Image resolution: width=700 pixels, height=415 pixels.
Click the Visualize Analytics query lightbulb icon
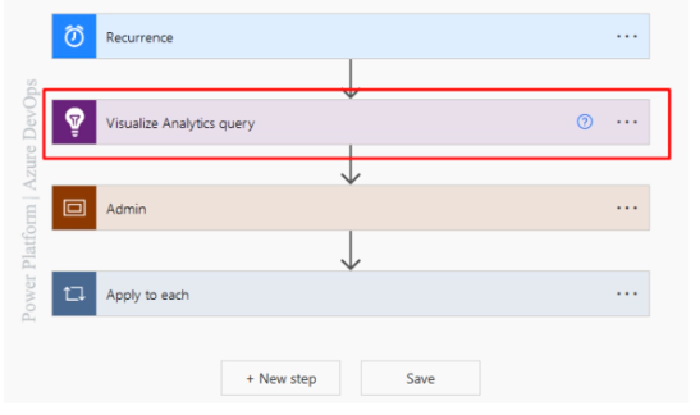click(74, 123)
